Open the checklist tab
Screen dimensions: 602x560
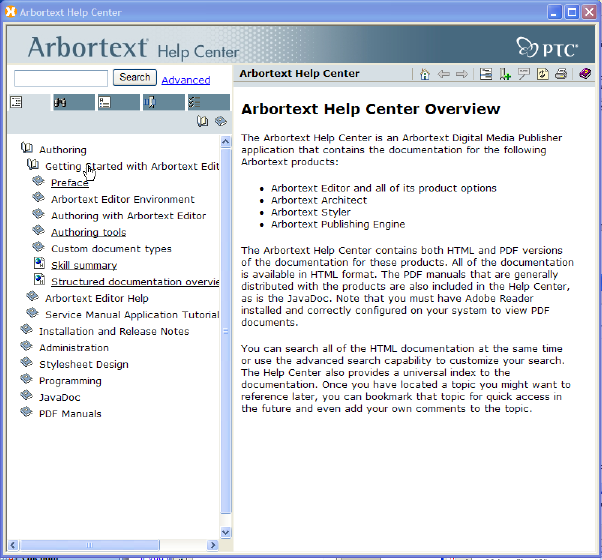pos(208,102)
